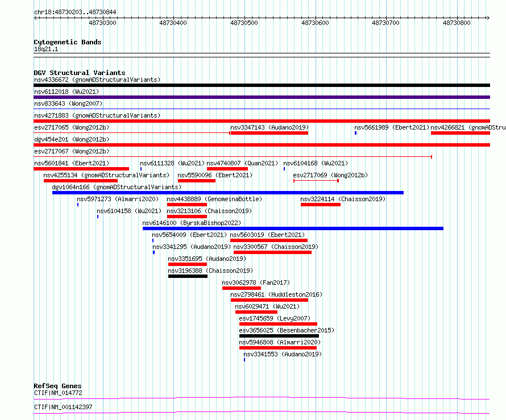Image resolution: width=506 pixels, height=420 pixels.
Task: Select the nsv6112018 (Wu2021) purple variant bar
Action: pyautogui.click(x=262, y=97)
